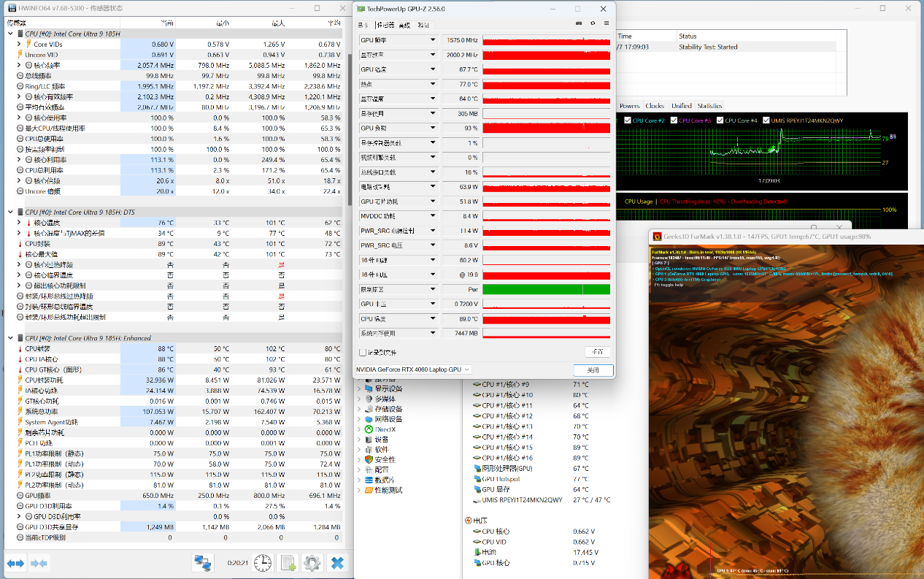
Task: Click the expand-columns blue arrows icon in HWiNFO
Action: 15,563
